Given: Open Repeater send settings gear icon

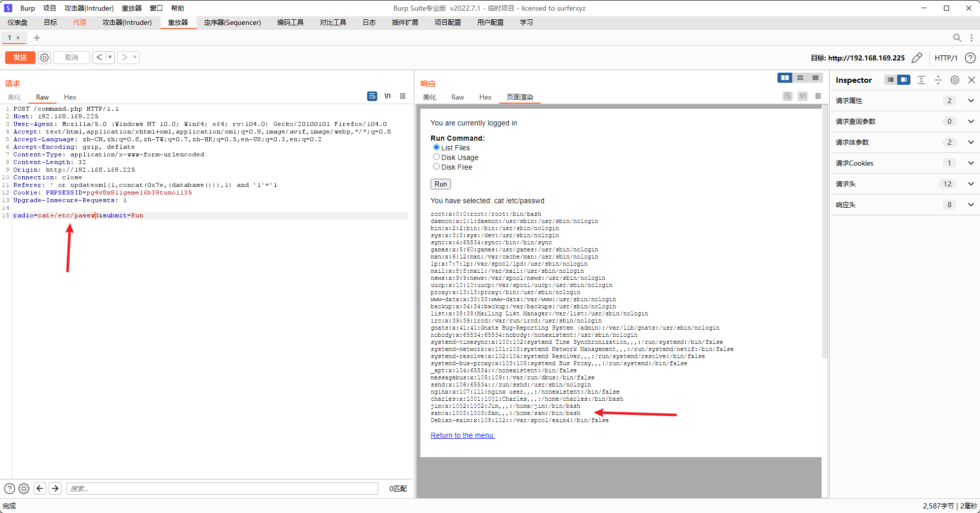Looking at the screenshot, I should [x=45, y=57].
